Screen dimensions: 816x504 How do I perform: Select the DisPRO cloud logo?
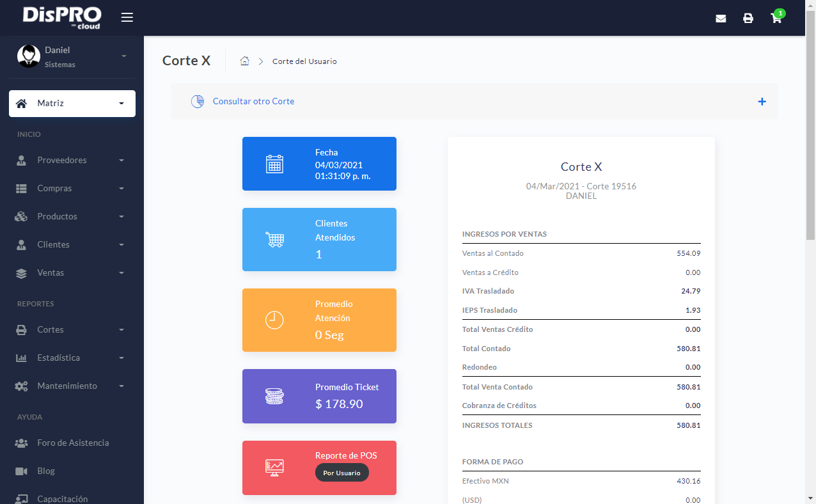click(62, 17)
